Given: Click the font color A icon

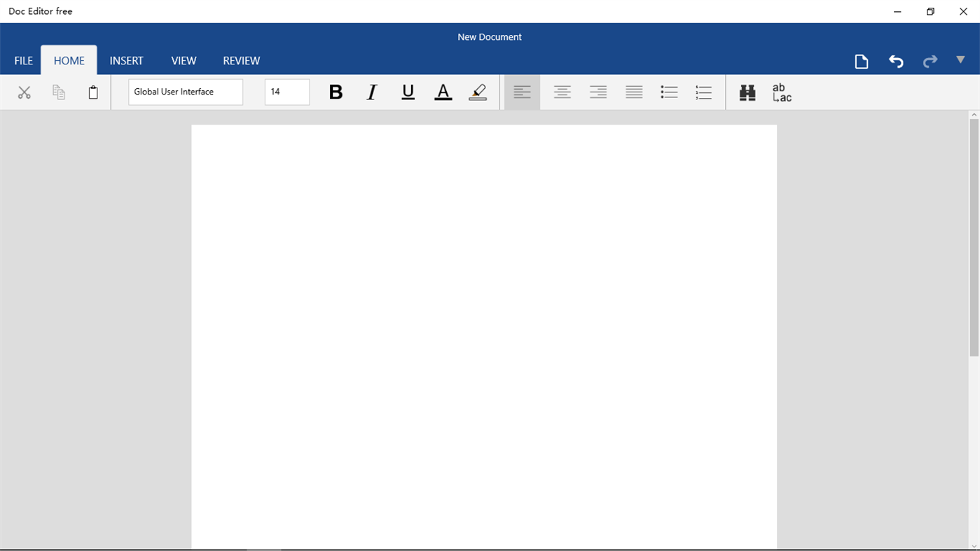Looking at the screenshot, I should 443,92.
